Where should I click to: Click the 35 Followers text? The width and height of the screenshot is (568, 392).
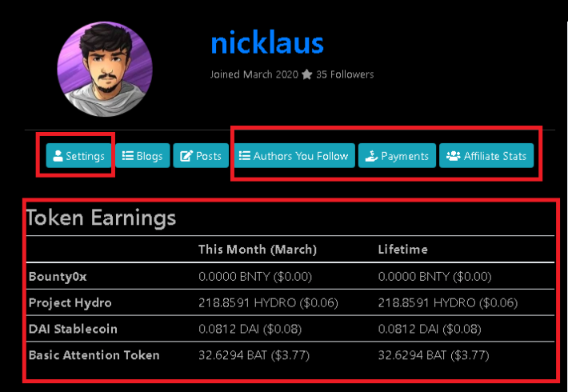click(x=345, y=74)
